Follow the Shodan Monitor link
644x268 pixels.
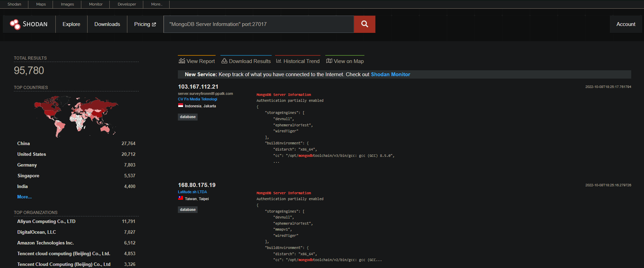[x=391, y=75]
